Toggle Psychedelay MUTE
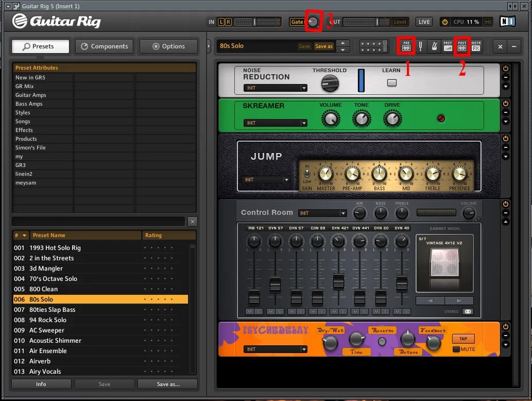The height and width of the screenshot is (401, 532). tap(456, 349)
